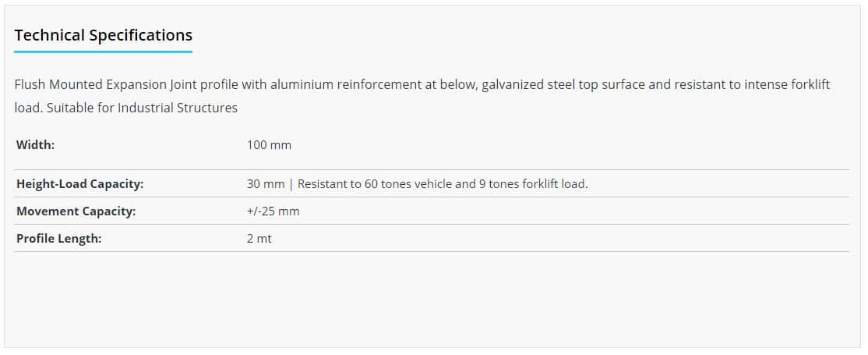Click the Technical Specifications heading
Screen dimensions: 868x355
click(104, 36)
